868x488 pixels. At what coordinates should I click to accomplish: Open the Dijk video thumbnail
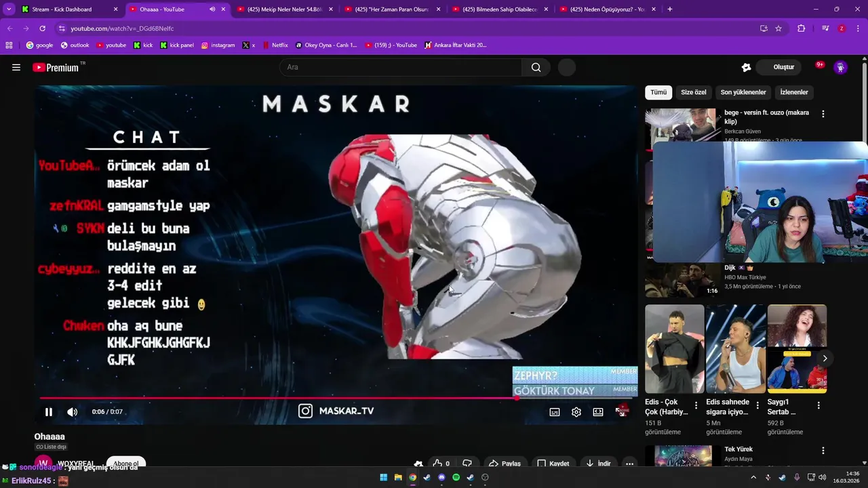(683, 280)
